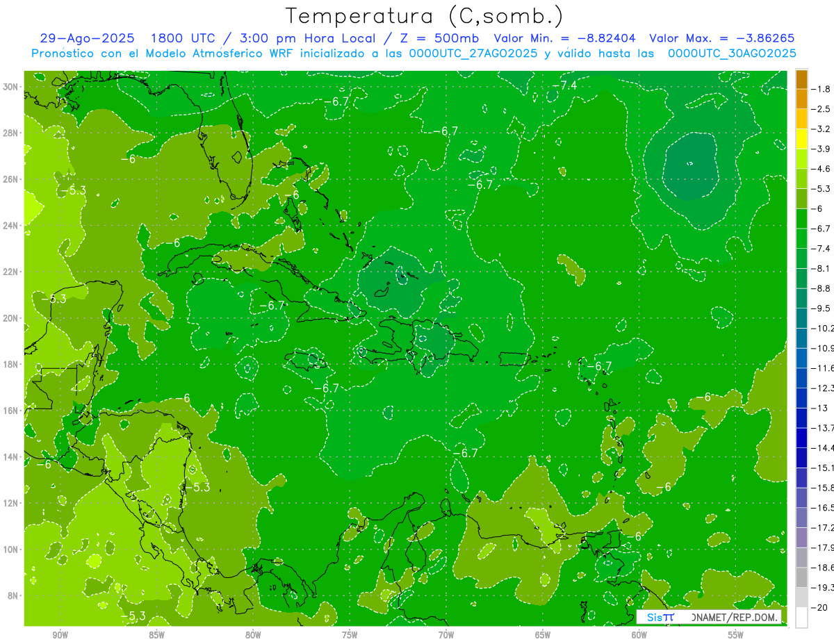Image resolution: width=834 pixels, height=644 pixels.
Task: Click "Valor Min. = -8.82404" in header
Action: [x=566, y=38]
